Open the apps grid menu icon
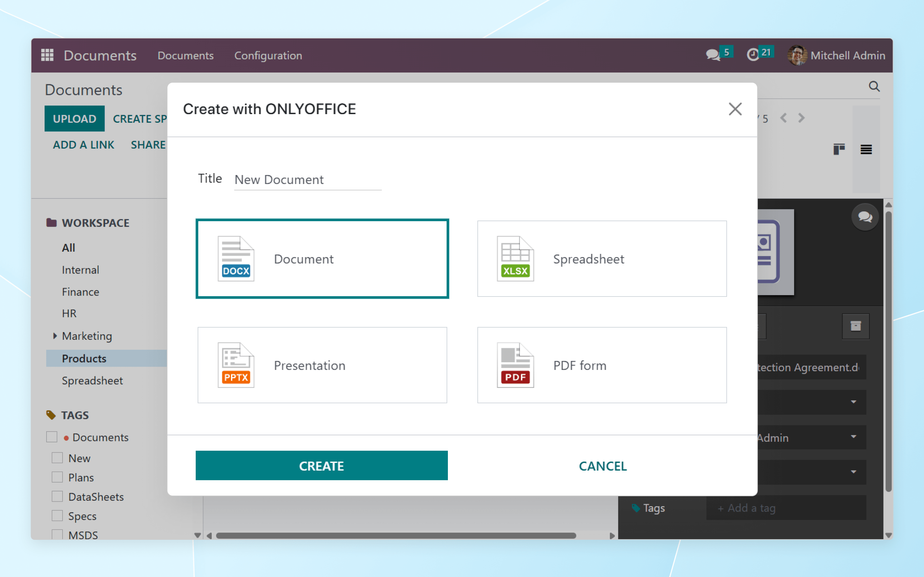This screenshot has height=577, width=924. tap(47, 55)
